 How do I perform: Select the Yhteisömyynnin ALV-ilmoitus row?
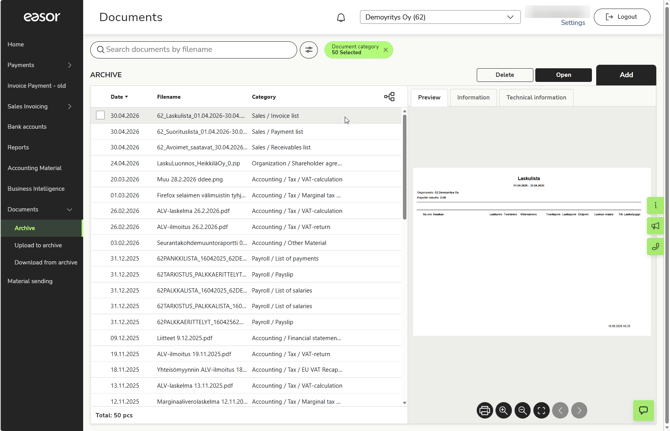pos(246,370)
